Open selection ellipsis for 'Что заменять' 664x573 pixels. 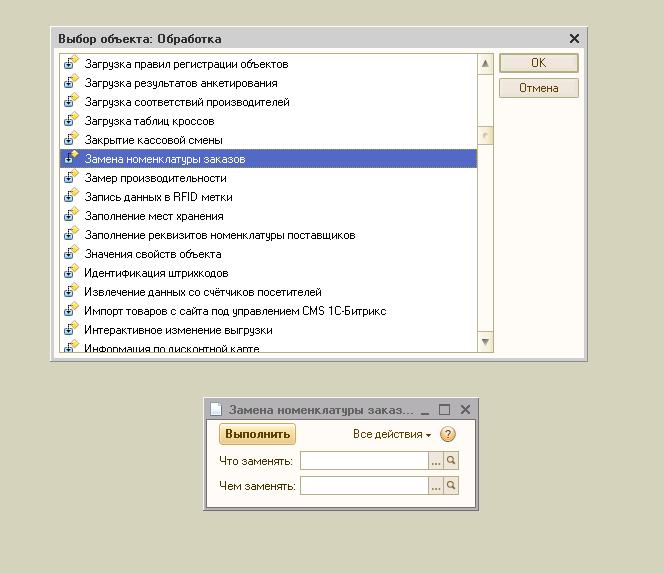(x=435, y=461)
